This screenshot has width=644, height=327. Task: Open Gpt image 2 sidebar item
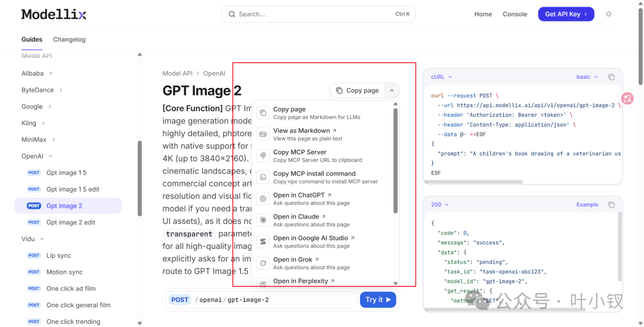(68, 206)
